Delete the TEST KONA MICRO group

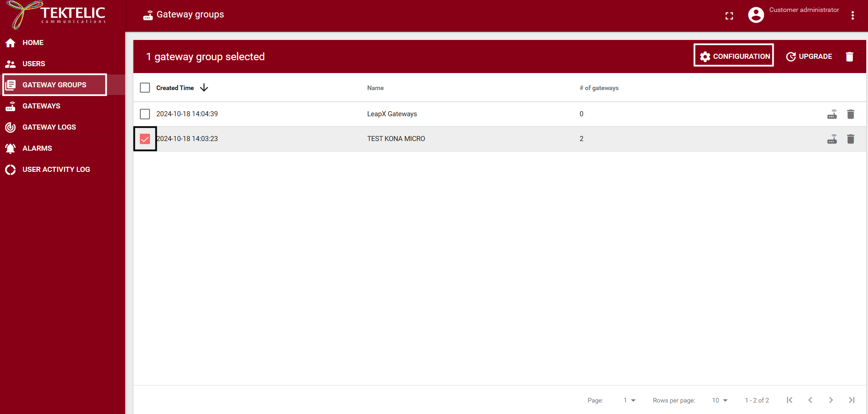pos(850,139)
